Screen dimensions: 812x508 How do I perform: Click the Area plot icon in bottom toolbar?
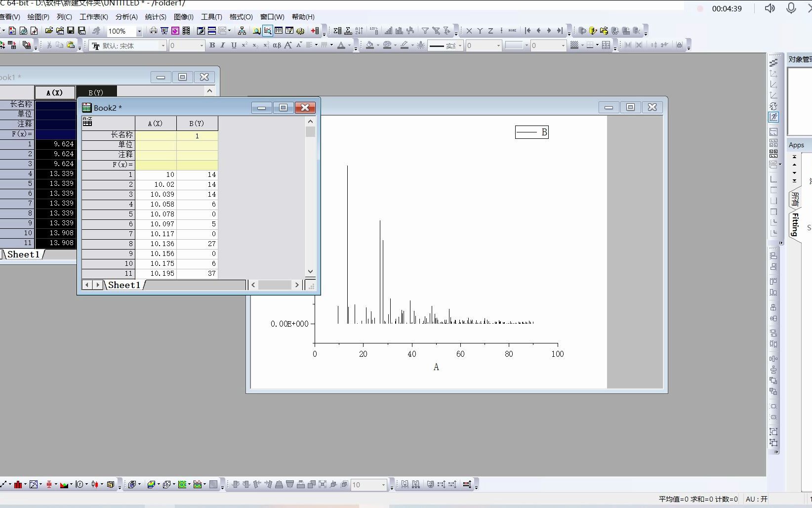[x=64, y=485]
